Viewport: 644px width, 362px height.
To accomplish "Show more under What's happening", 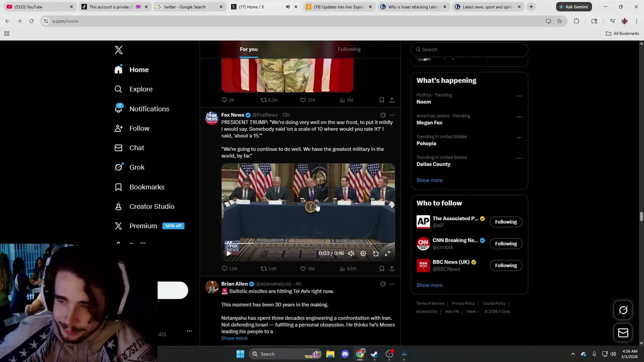I will (430, 180).
